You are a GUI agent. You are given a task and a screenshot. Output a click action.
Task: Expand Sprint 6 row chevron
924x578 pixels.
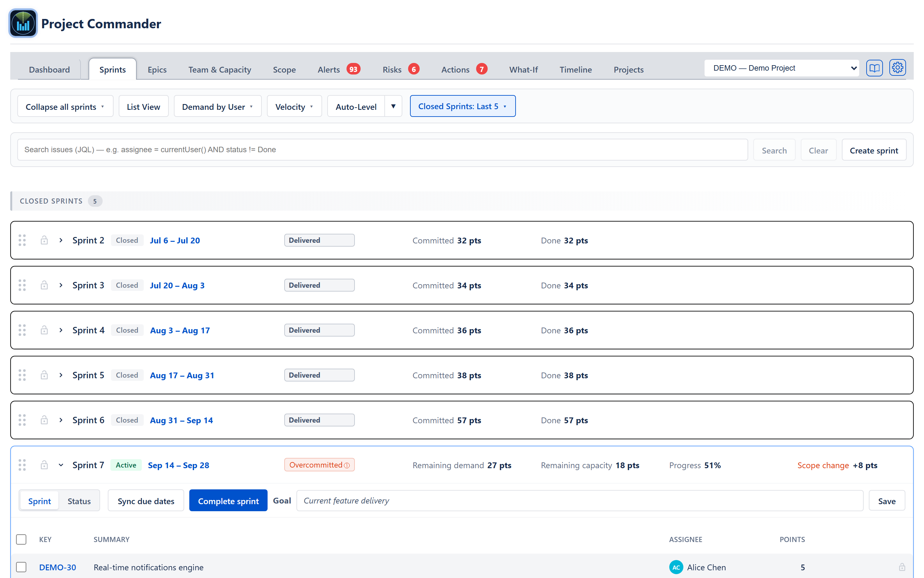[x=61, y=420]
